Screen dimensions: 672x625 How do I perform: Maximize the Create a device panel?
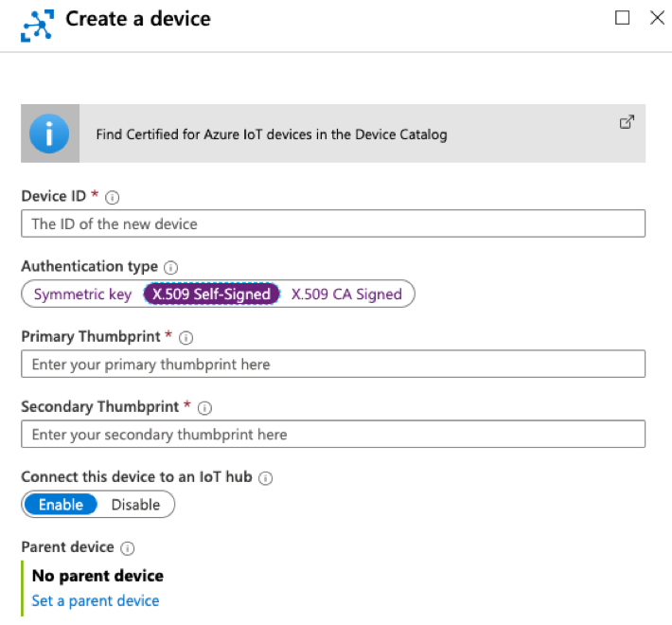coord(622,17)
